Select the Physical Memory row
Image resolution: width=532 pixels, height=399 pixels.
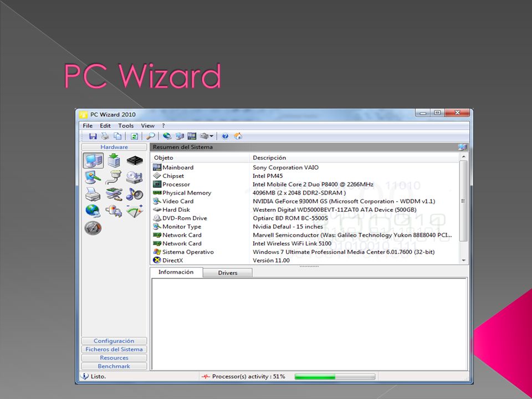coord(305,193)
